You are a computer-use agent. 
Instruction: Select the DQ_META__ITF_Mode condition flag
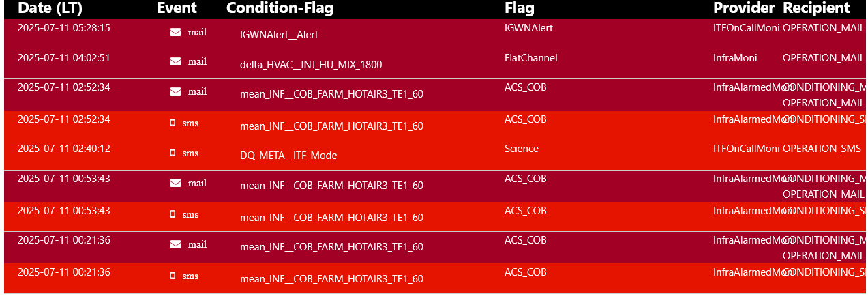(288, 156)
